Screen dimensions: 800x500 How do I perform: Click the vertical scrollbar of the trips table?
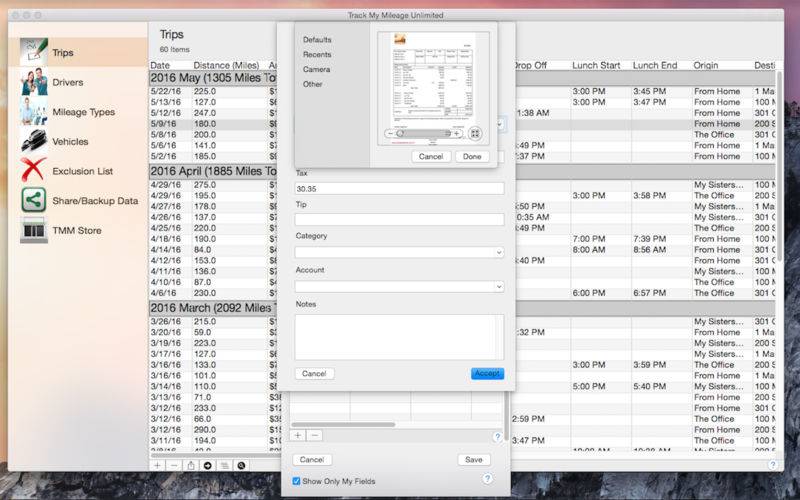(x=779, y=166)
